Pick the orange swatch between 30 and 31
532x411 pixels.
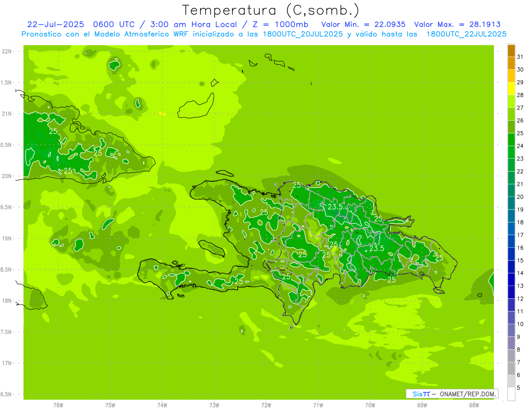(x=511, y=63)
